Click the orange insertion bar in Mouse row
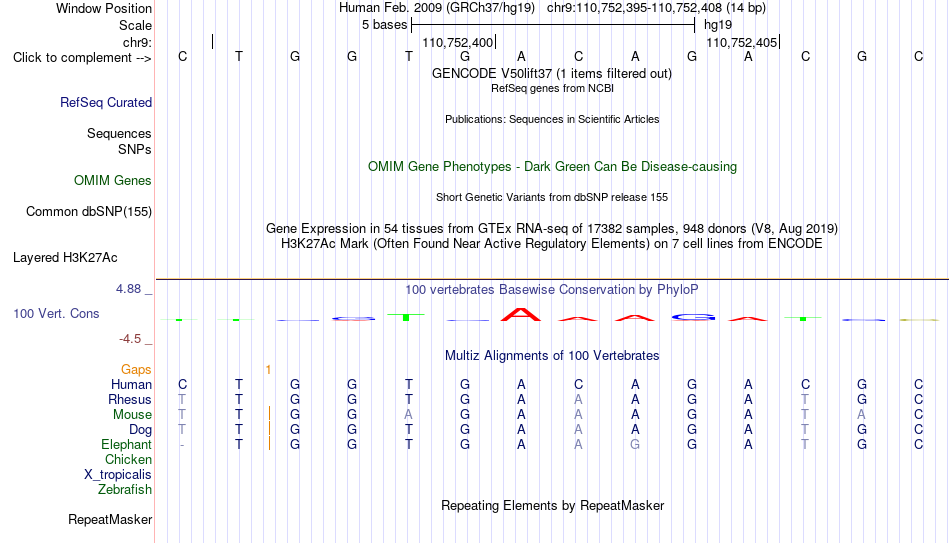 click(x=269, y=414)
